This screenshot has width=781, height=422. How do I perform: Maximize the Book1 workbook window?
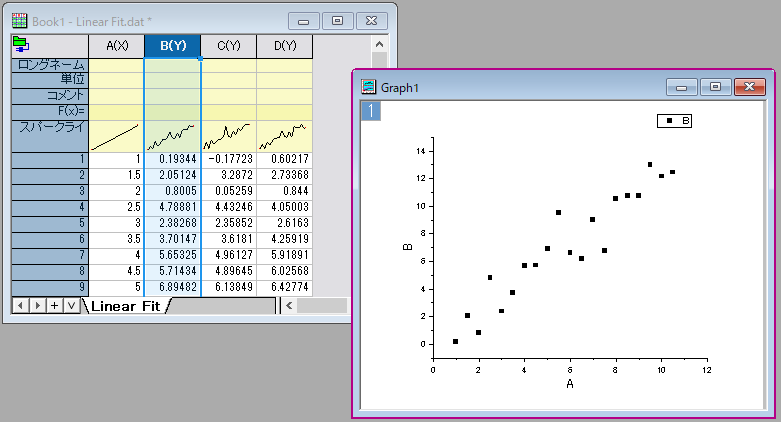[337, 21]
